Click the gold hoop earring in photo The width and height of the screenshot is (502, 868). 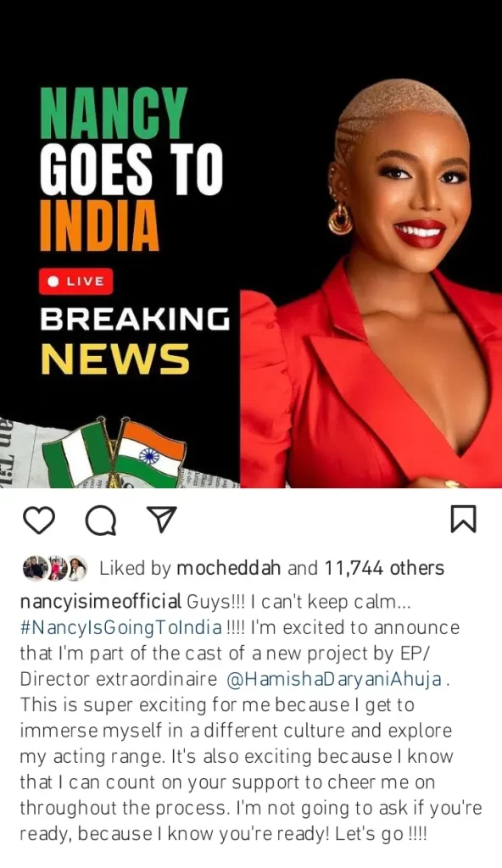tap(340, 218)
